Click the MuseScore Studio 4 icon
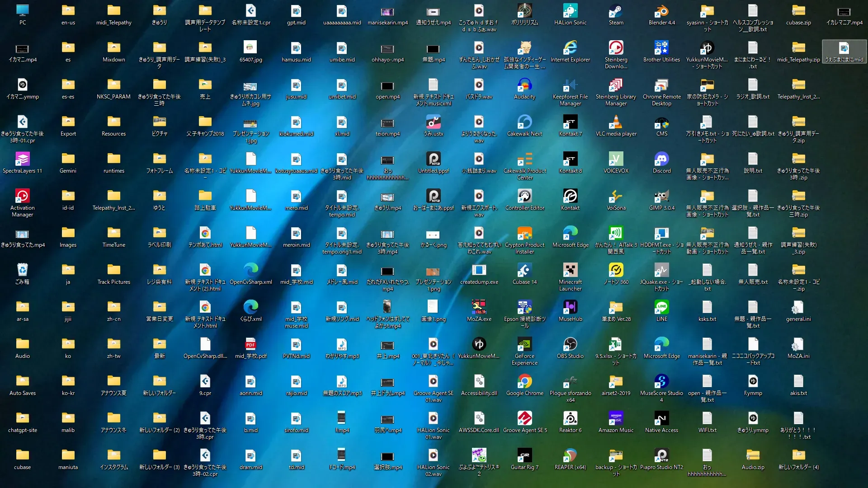The height and width of the screenshot is (488, 868). click(661, 381)
